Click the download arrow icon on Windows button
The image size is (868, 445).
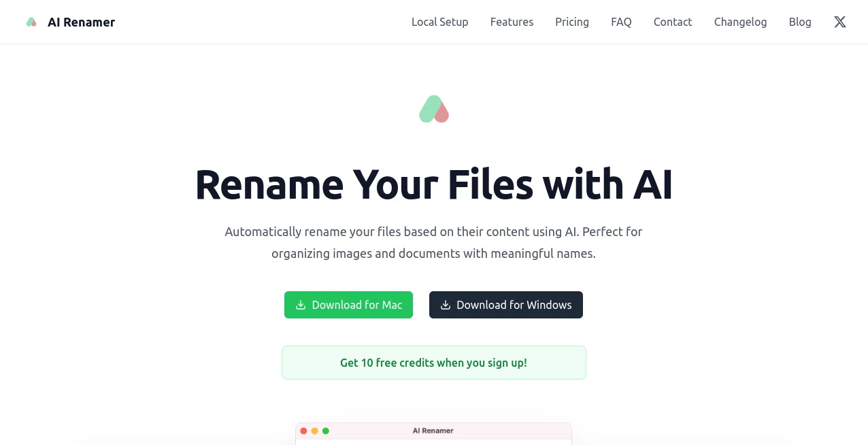pos(446,305)
